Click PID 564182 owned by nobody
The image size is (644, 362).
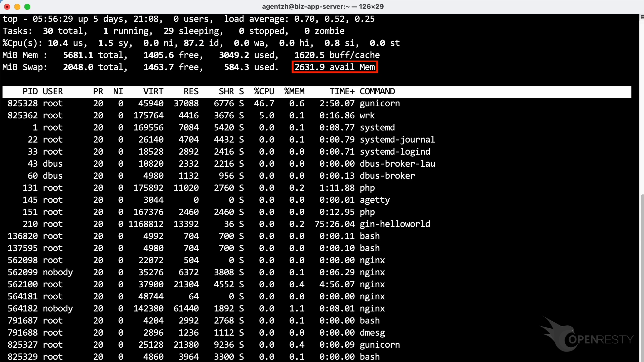tap(23, 309)
